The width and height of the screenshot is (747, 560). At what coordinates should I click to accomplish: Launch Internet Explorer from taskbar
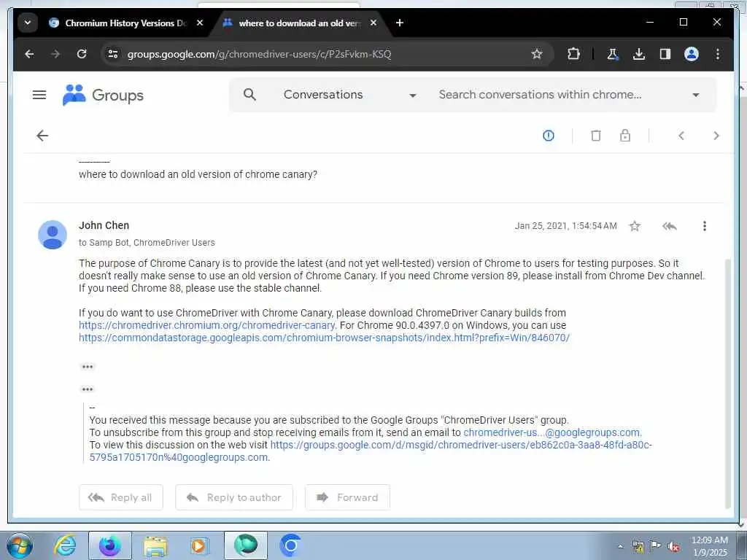tap(65, 545)
